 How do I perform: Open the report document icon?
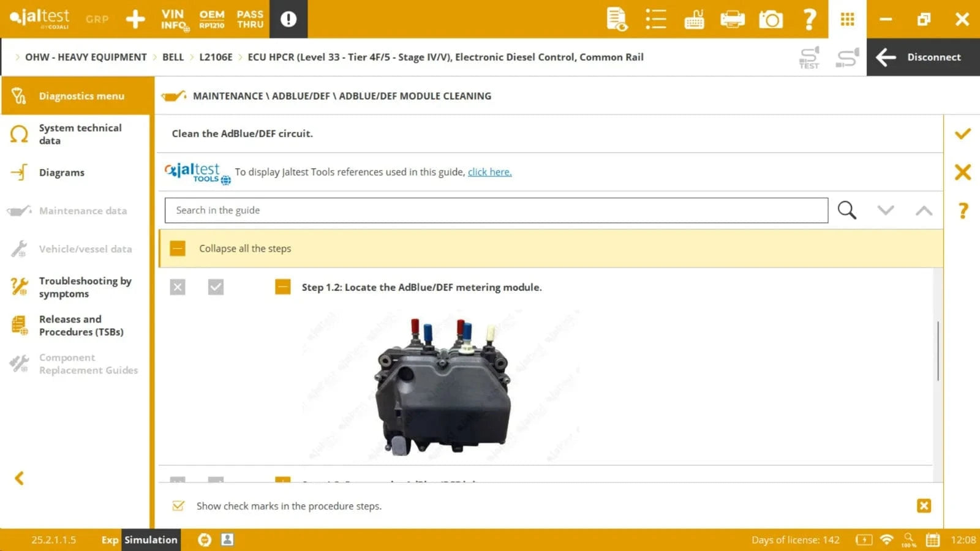pos(617,19)
